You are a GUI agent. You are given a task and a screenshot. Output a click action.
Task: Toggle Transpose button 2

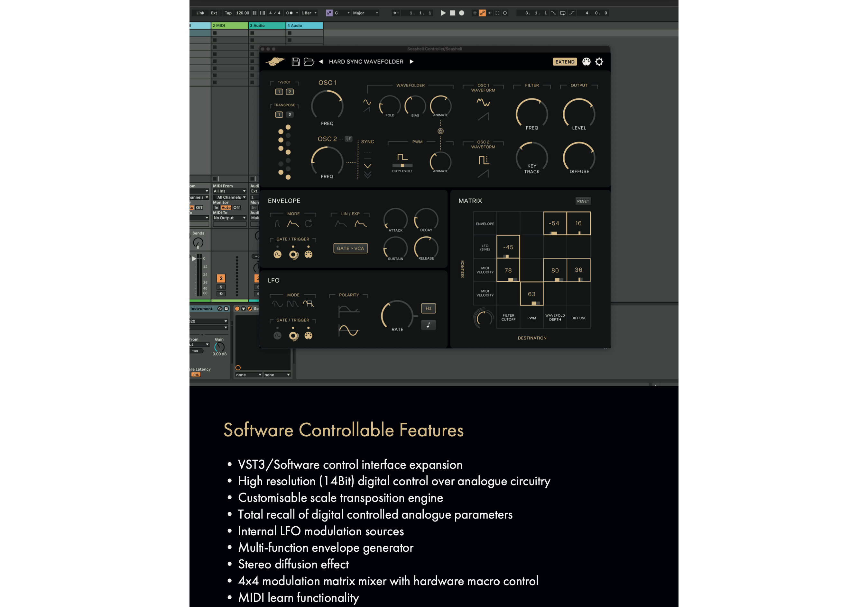[x=290, y=114]
